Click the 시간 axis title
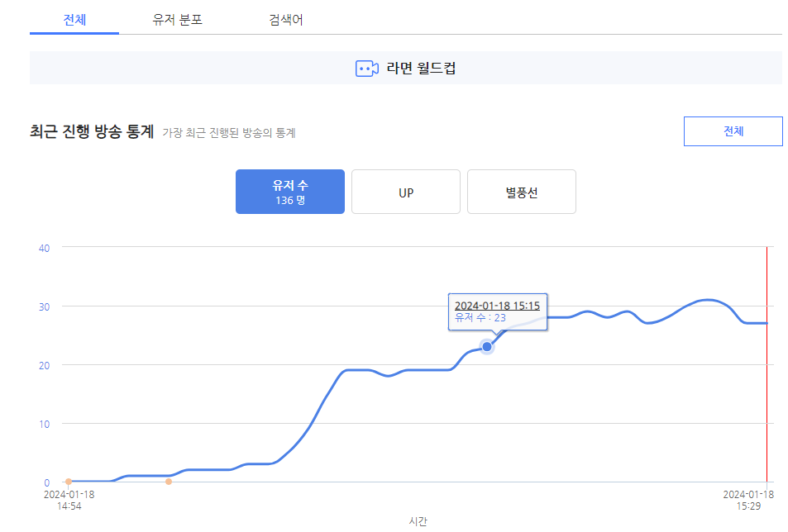The height and width of the screenshot is (532, 788). (x=418, y=521)
